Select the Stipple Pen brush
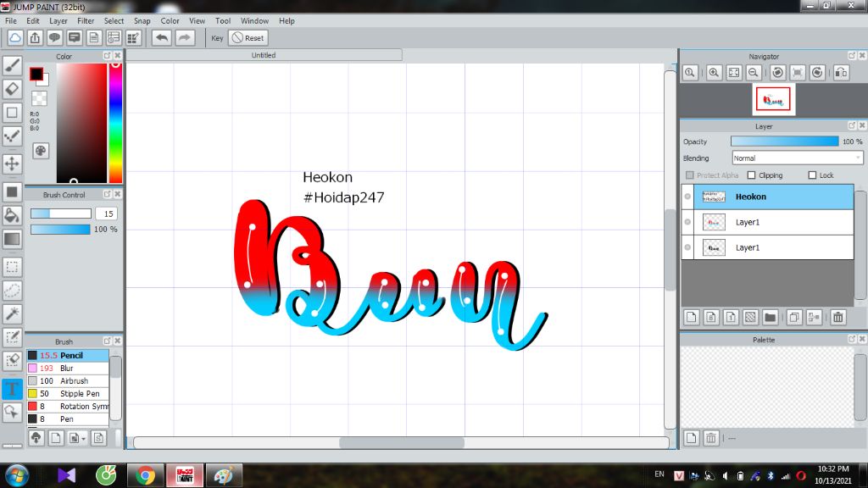868x488 pixels. [68, 393]
